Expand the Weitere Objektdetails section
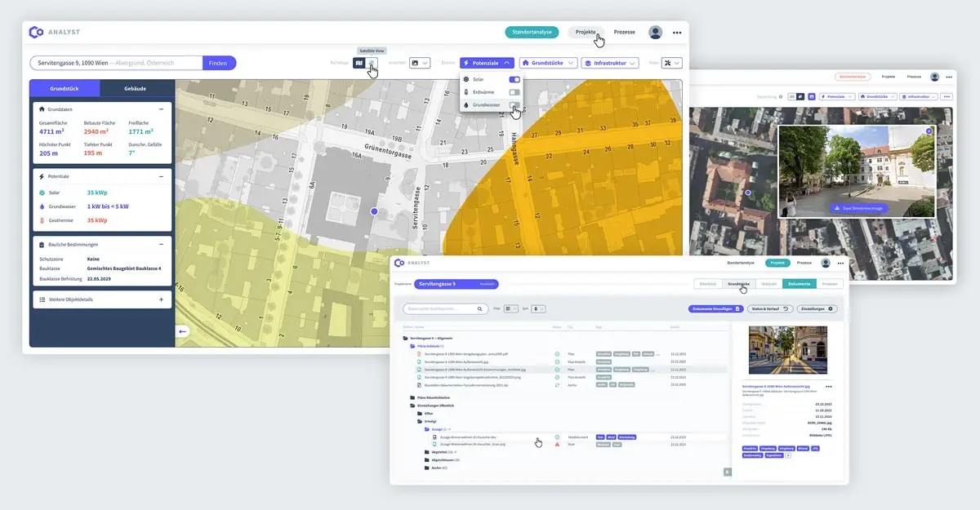Screen dimensions: 980x510 pos(161,299)
